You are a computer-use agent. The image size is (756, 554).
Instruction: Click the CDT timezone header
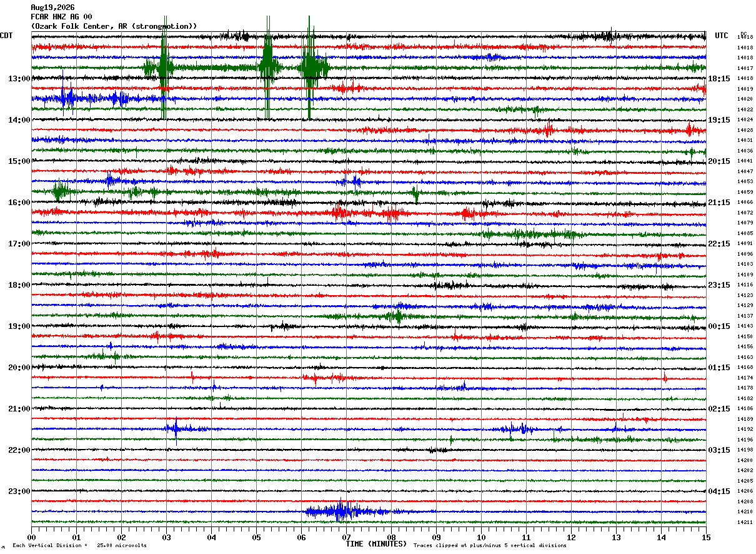(6, 36)
